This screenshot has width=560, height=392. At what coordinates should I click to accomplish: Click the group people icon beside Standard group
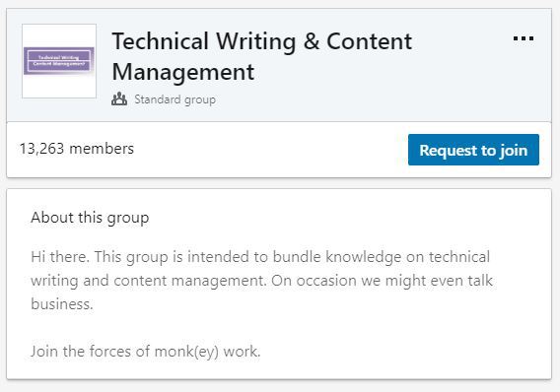pos(119,99)
